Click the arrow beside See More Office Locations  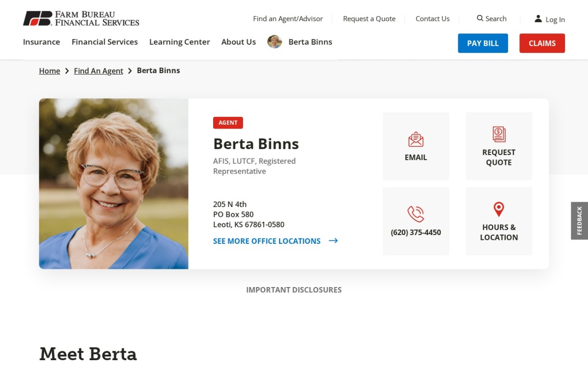[333, 241]
